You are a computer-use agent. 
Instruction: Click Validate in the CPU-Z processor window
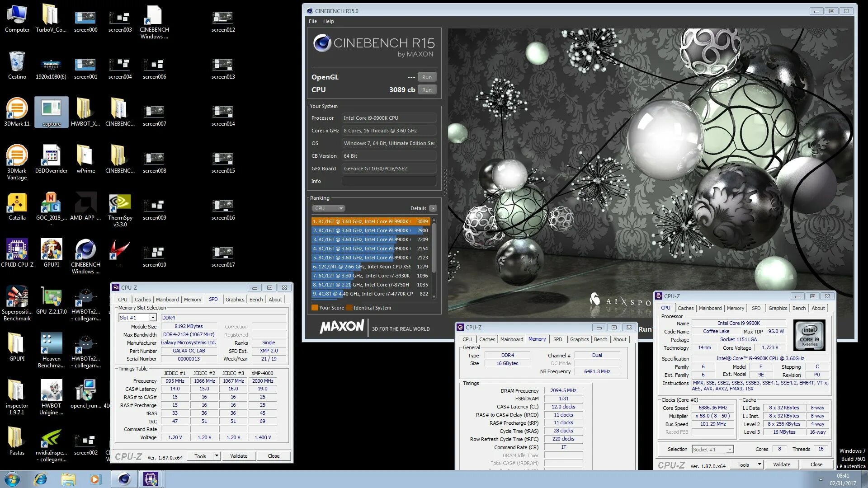[781, 465]
